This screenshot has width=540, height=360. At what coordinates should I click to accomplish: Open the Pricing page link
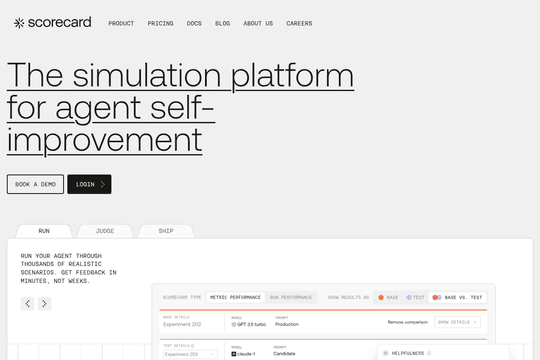pyautogui.click(x=160, y=23)
